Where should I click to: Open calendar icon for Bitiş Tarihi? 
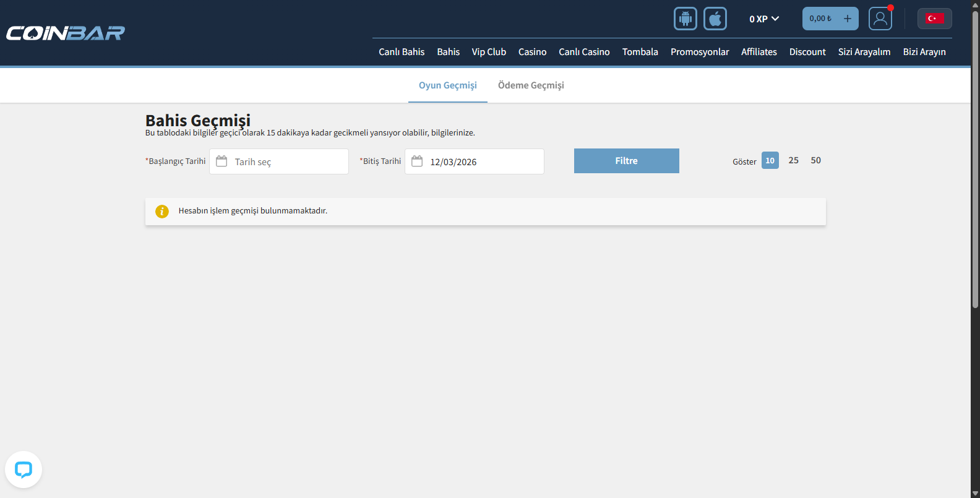pos(417,161)
